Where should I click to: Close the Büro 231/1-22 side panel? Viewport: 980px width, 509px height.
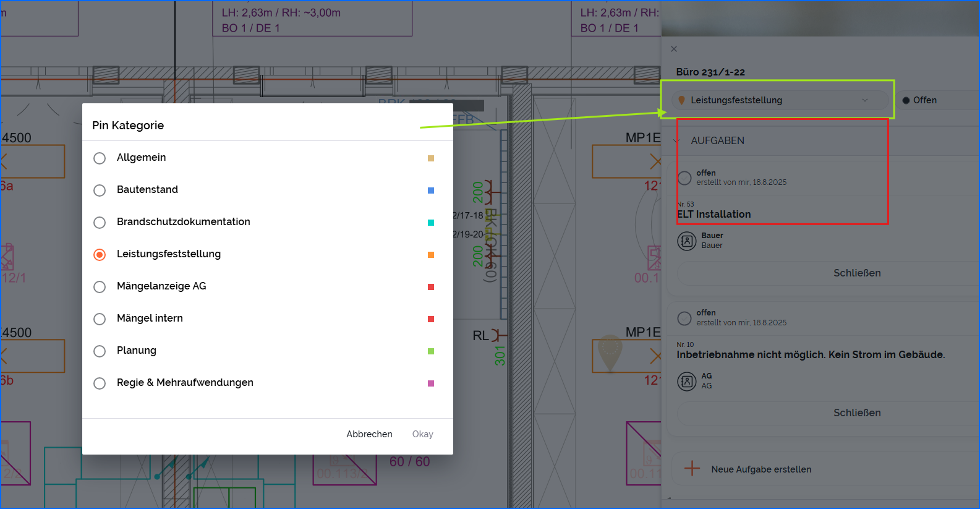click(674, 49)
